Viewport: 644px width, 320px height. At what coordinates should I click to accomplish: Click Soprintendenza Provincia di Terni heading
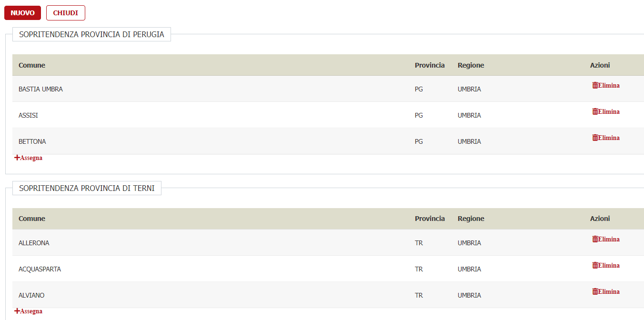coord(87,188)
